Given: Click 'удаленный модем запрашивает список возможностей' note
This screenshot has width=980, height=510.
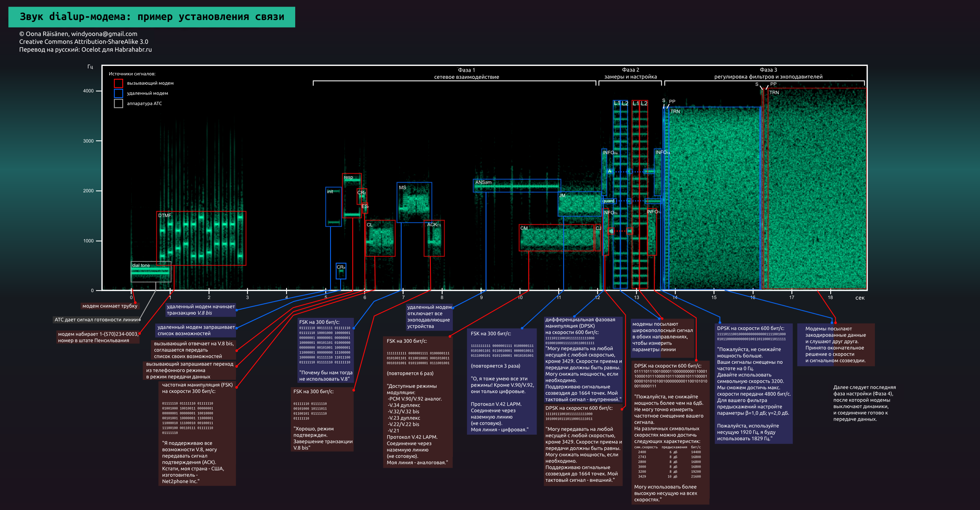Looking at the screenshot, I should (196, 330).
